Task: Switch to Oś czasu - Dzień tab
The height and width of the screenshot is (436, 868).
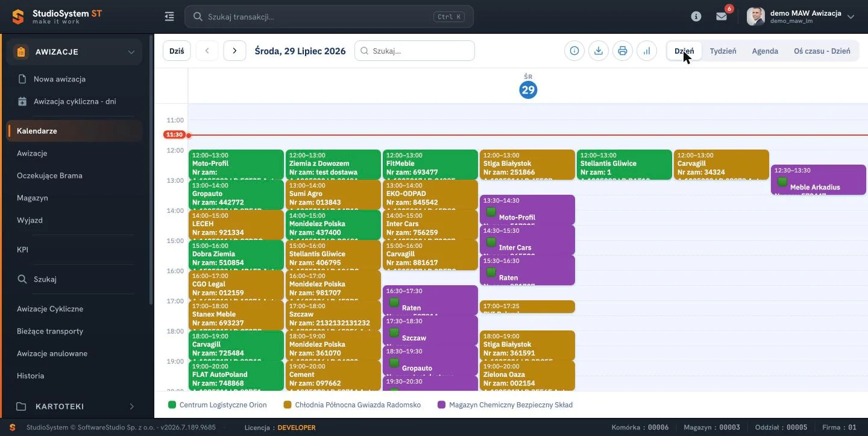Action: pos(822,51)
